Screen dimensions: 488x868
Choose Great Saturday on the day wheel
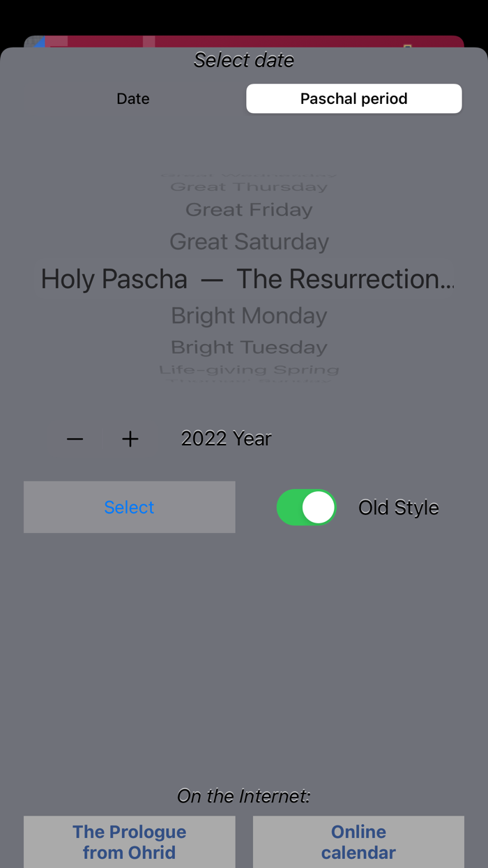coord(248,241)
